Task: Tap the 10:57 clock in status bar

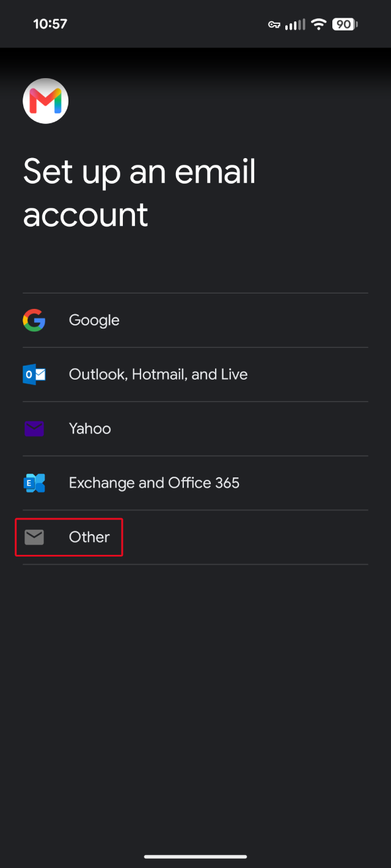Action: click(50, 24)
